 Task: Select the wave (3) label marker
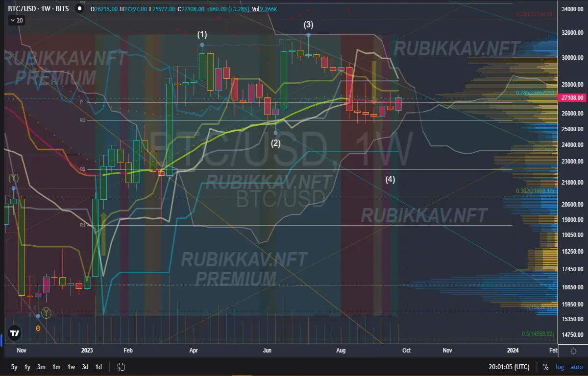(308, 24)
